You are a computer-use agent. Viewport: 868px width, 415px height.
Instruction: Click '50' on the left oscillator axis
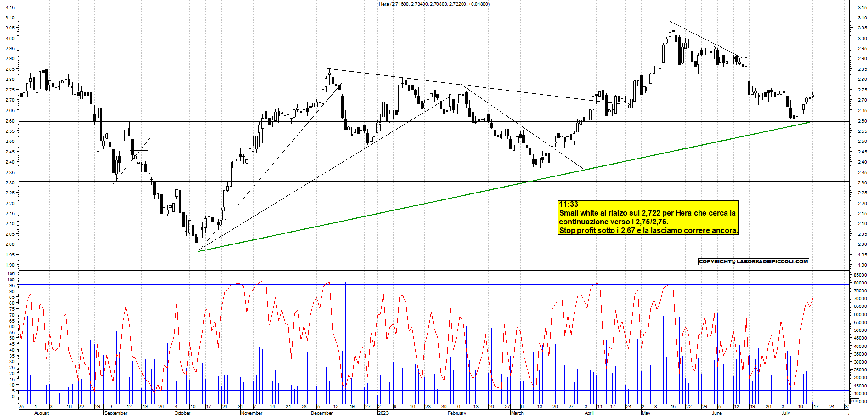tap(12, 338)
